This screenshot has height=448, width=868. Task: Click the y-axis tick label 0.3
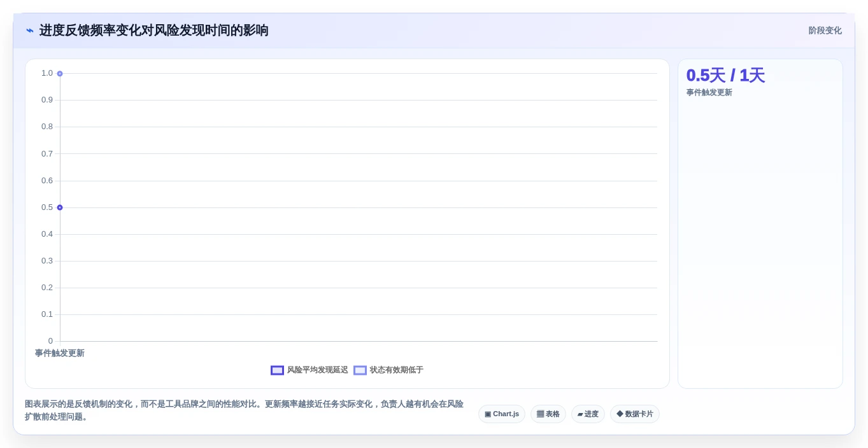coord(47,261)
